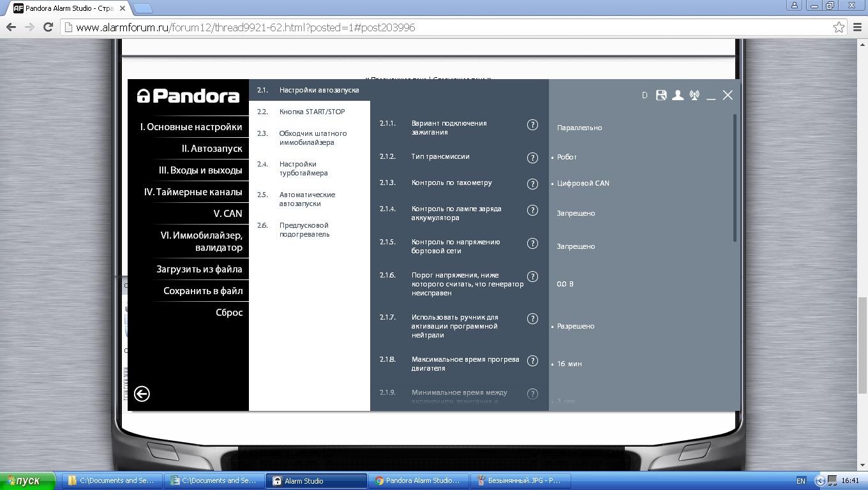
Task: Open section IV. Таймерные каналы
Action: [193, 192]
